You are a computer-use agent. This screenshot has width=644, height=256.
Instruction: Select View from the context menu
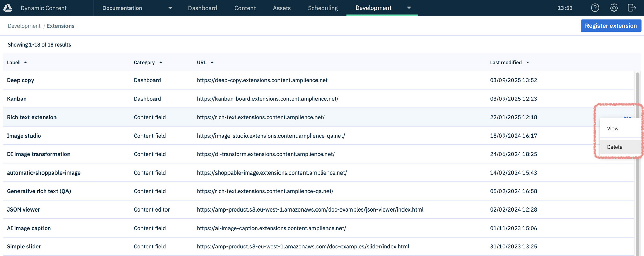pyautogui.click(x=613, y=129)
